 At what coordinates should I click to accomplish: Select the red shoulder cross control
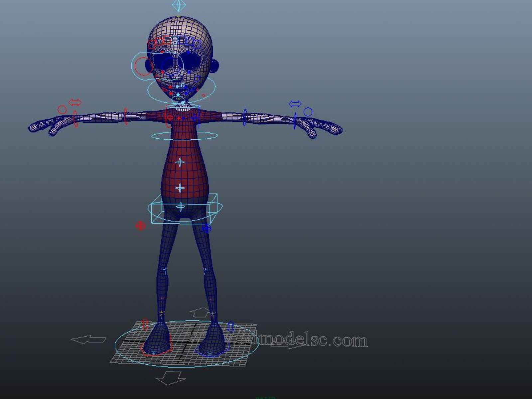pyautogui.click(x=170, y=117)
